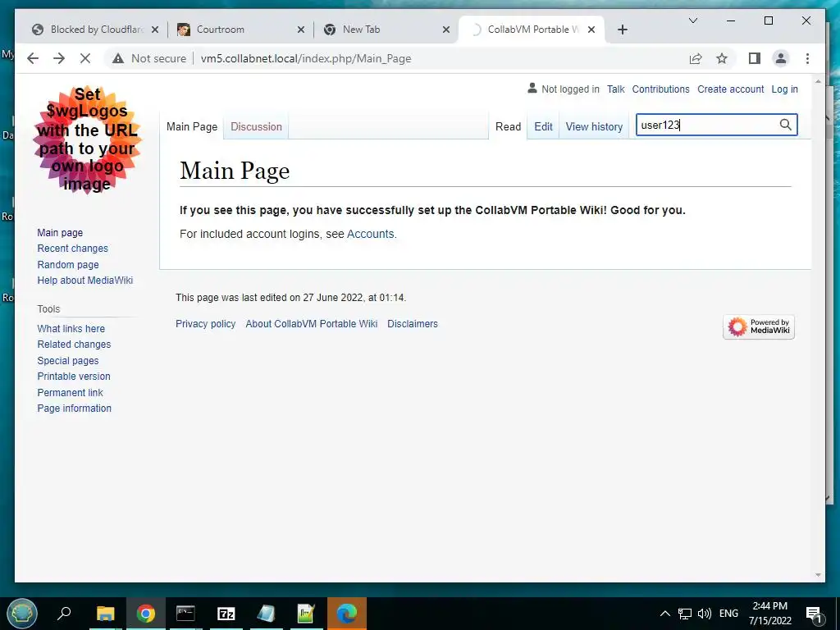This screenshot has width=840, height=630.
Task: Close the New Tab tab
Action: tap(445, 30)
